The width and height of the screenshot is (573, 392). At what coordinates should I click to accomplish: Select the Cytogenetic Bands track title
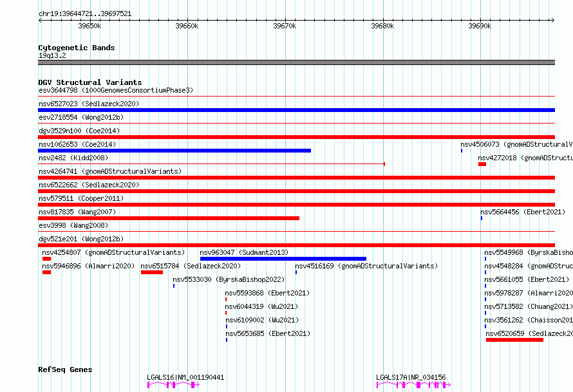pos(77,48)
